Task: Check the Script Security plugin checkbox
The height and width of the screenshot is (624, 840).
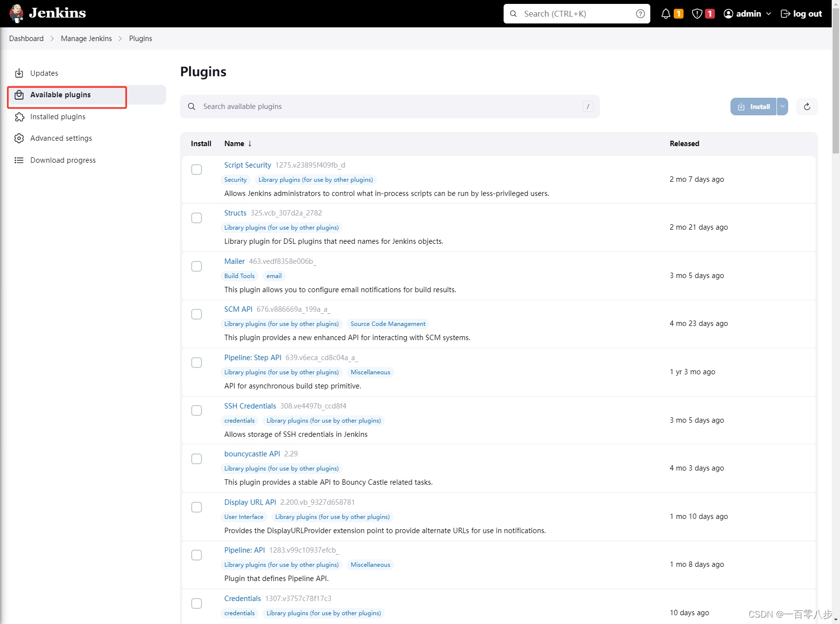Action: (x=197, y=170)
